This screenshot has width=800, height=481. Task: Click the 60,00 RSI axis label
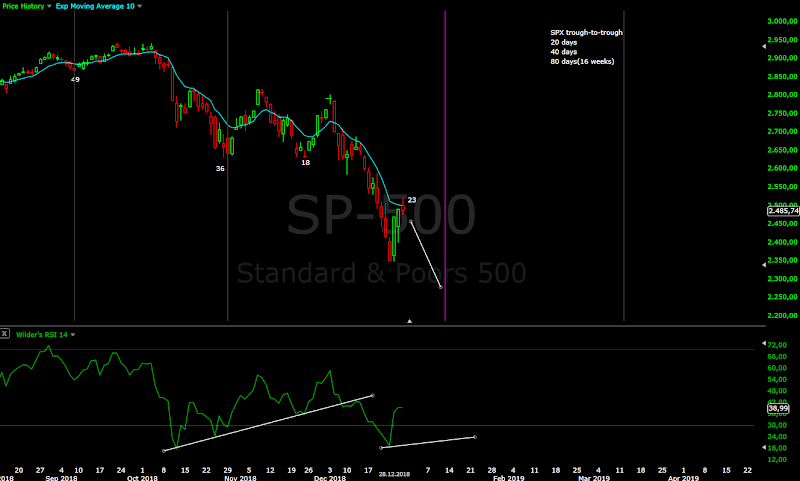(x=777, y=368)
